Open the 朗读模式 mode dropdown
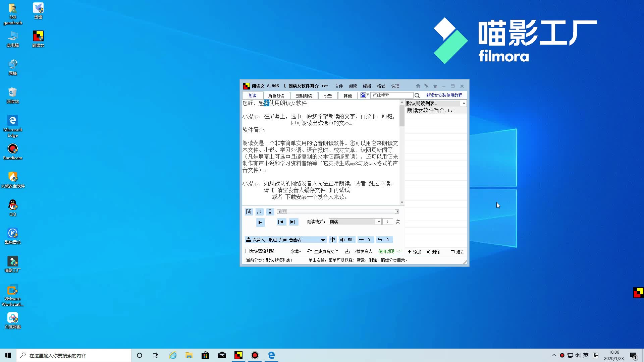This screenshot has height=362, width=644. click(355, 222)
